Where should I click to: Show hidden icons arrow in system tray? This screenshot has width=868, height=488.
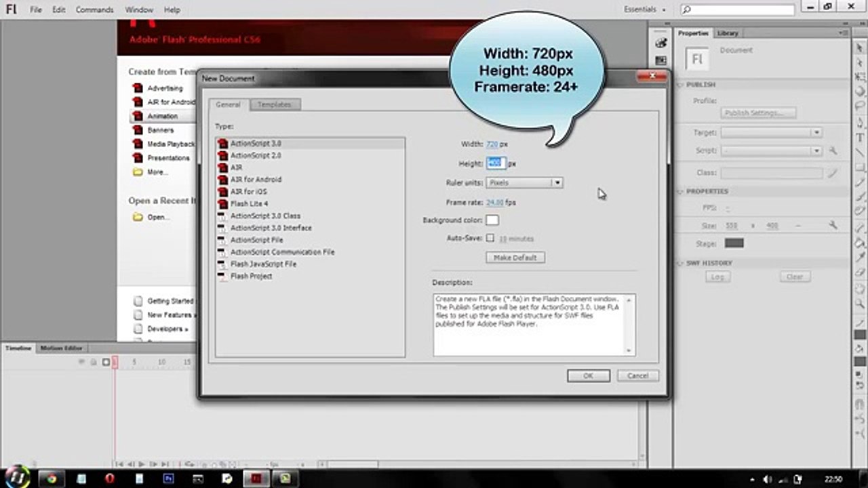pos(751,479)
